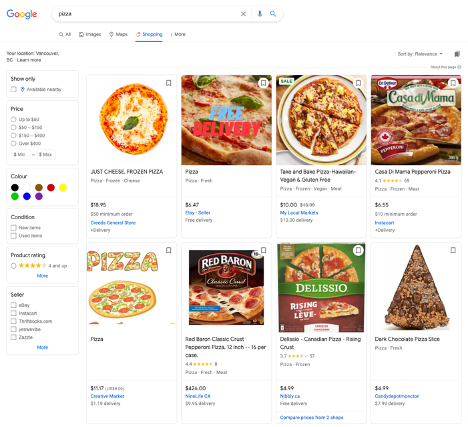Check the Zazzle seller checkbox
This screenshot has width=468, height=427.
pos(13,337)
